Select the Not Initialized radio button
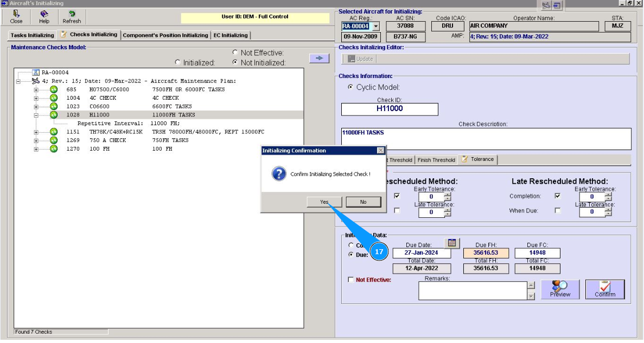The height and width of the screenshot is (343, 644). click(x=235, y=62)
